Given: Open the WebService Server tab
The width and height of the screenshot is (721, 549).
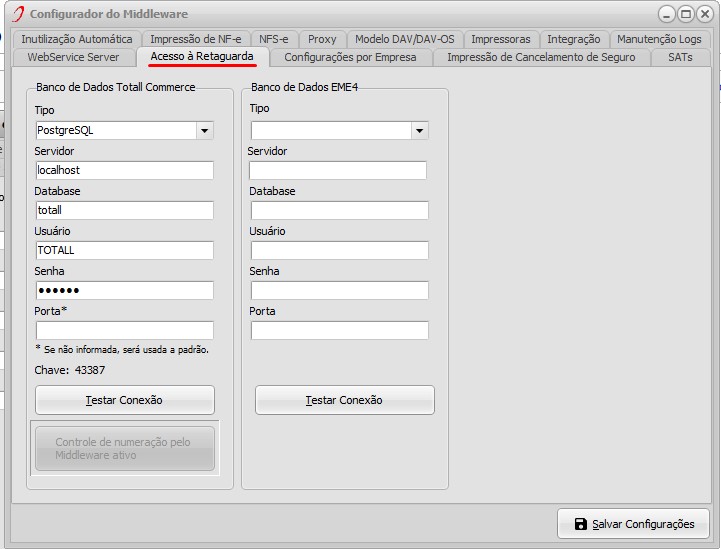Looking at the screenshot, I should [x=73, y=57].
